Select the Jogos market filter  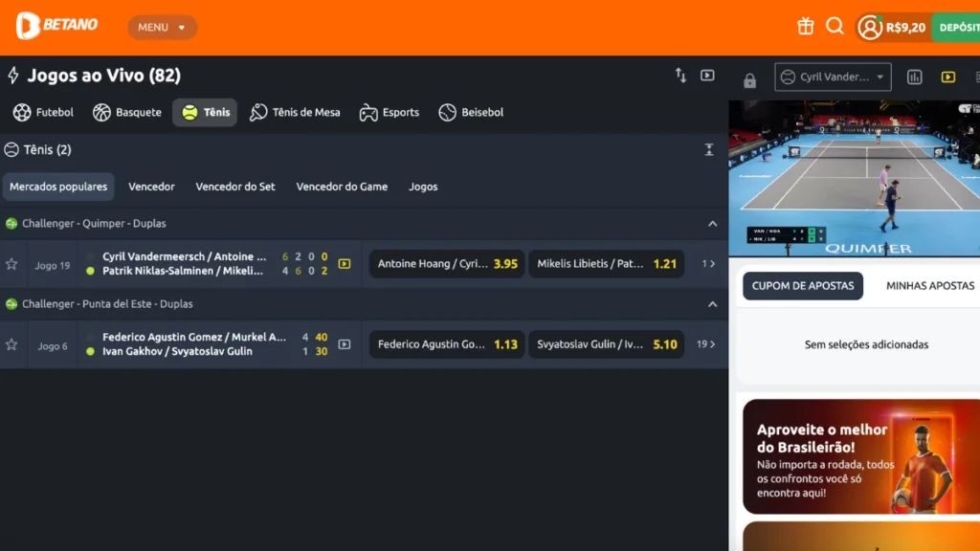tap(423, 187)
